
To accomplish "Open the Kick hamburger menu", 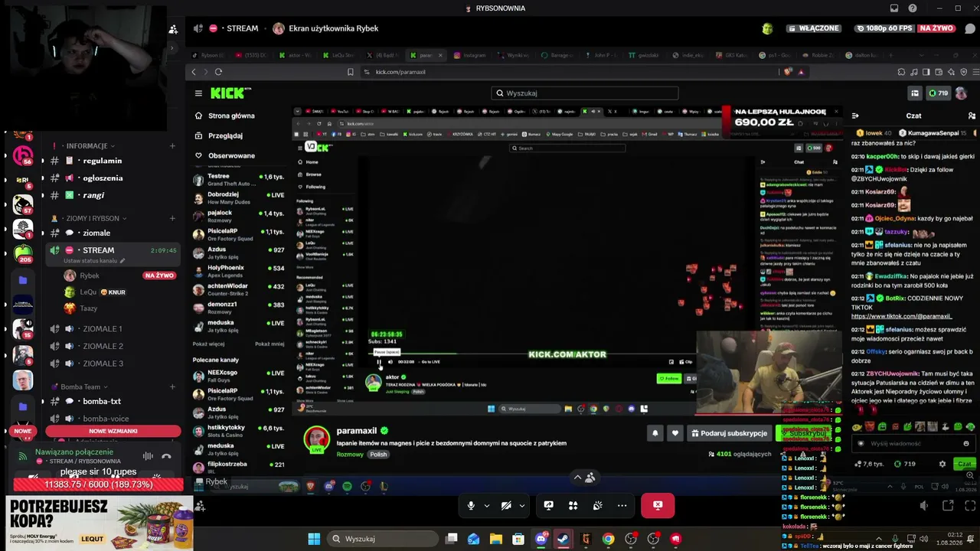I will 198,93.
